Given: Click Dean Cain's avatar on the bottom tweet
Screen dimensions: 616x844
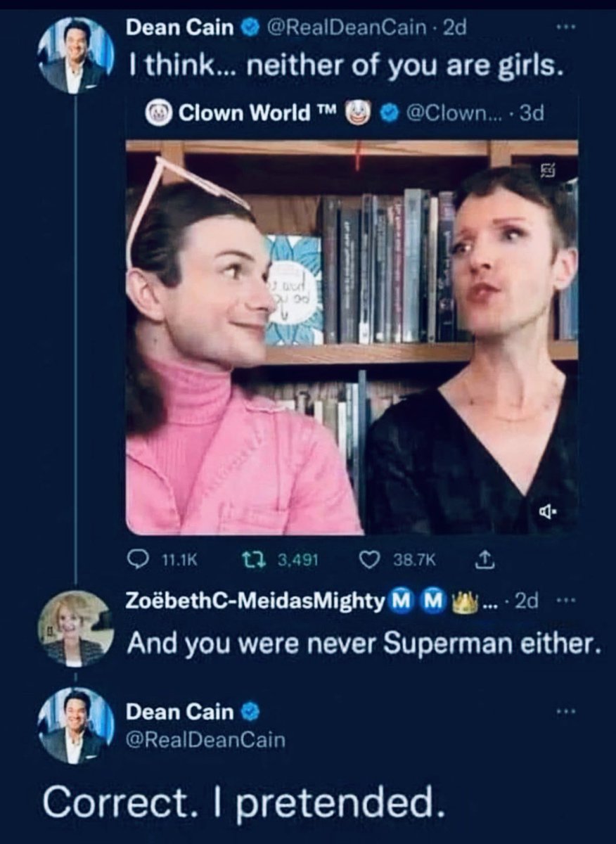Looking at the screenshot, I should pyautogui.click(x=75, y=725).
